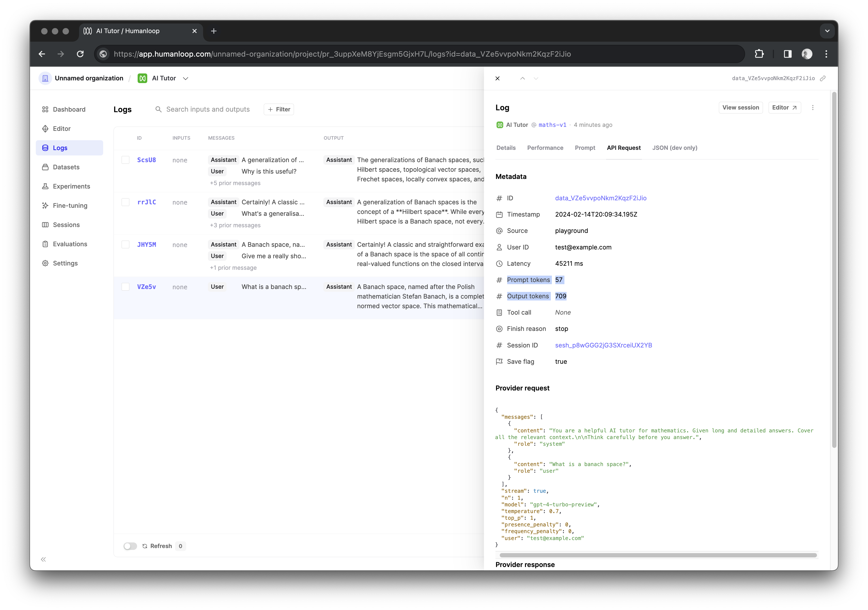868x610 pixels.
Task: Click the Experiments flask icon in sidebar
Action: point(45,187)
